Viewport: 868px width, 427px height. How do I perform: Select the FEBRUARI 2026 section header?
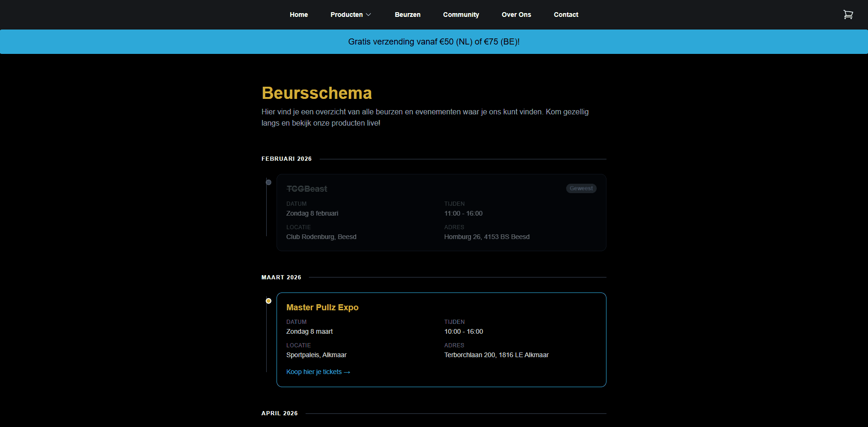pyautogui.click(x=286, y=159)
